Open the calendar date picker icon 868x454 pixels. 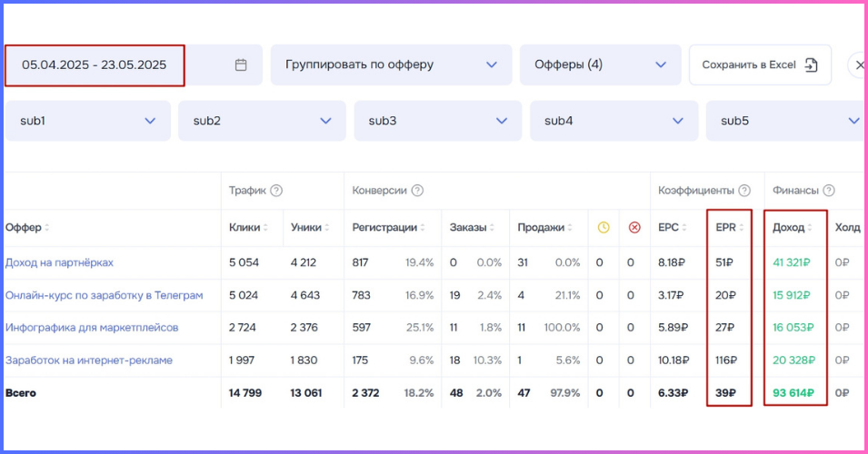click(x=241, y=64)
